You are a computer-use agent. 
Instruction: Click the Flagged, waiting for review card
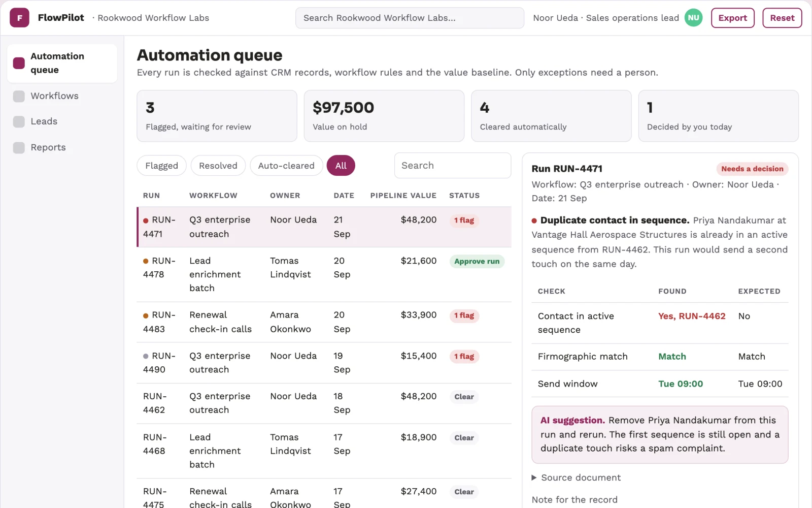tap(217, 116)
